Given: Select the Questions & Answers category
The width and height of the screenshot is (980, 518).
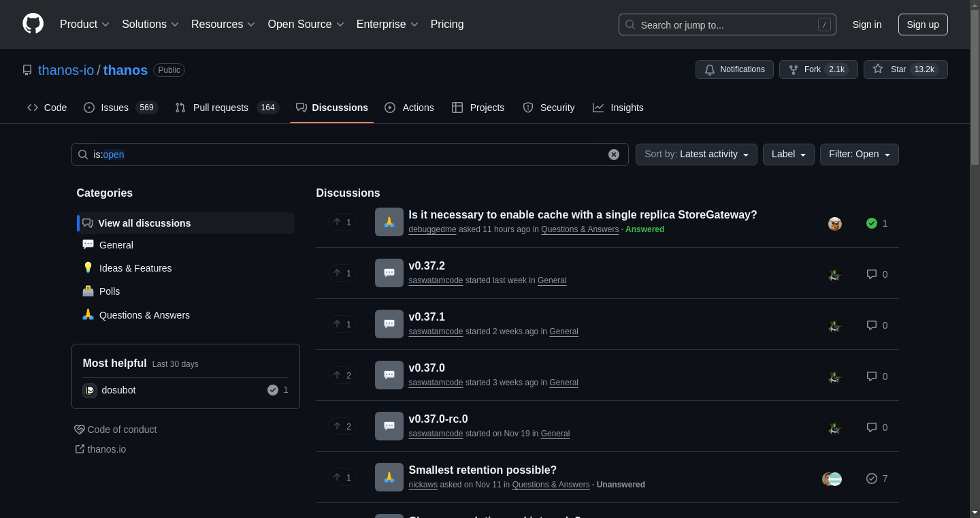Looking at the screenshot, I should coord(186,315).
